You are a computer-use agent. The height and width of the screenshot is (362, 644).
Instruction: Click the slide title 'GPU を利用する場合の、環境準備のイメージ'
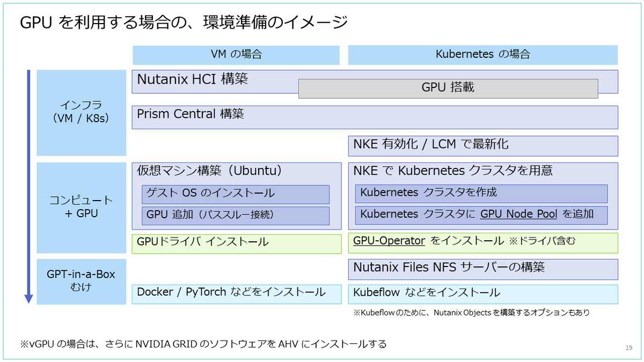(184, 22)
